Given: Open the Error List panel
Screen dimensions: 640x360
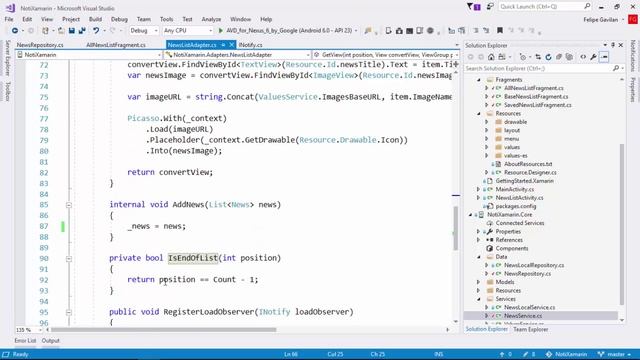Looking at the screenshot, I should pyautogui.click(x=25, y=341).
